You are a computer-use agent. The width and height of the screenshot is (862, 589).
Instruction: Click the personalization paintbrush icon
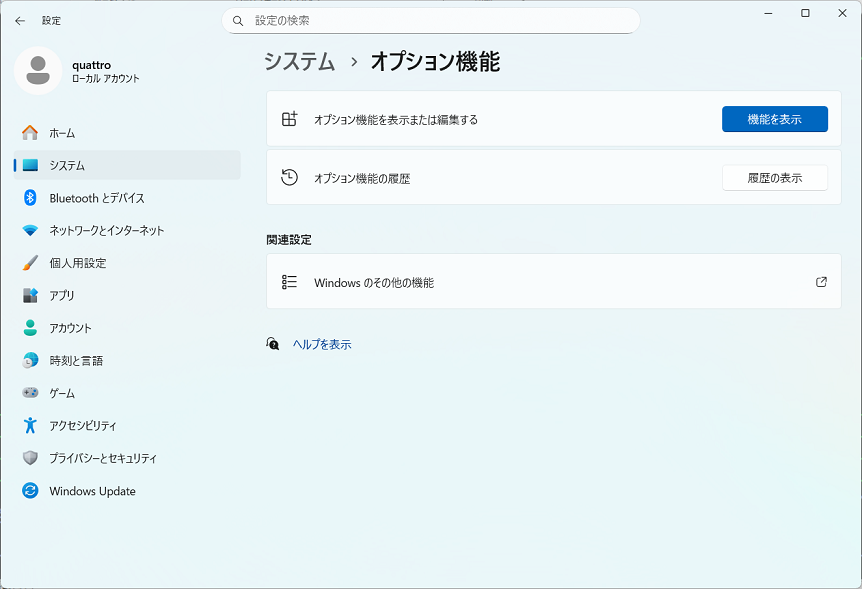pyautogui.click(x=30, y=263)
